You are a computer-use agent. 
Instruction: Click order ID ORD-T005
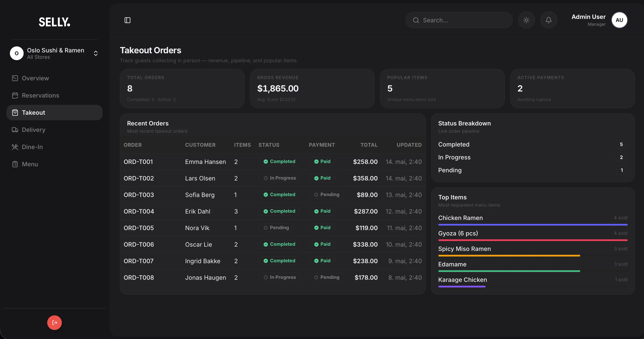tap(139, 228)
